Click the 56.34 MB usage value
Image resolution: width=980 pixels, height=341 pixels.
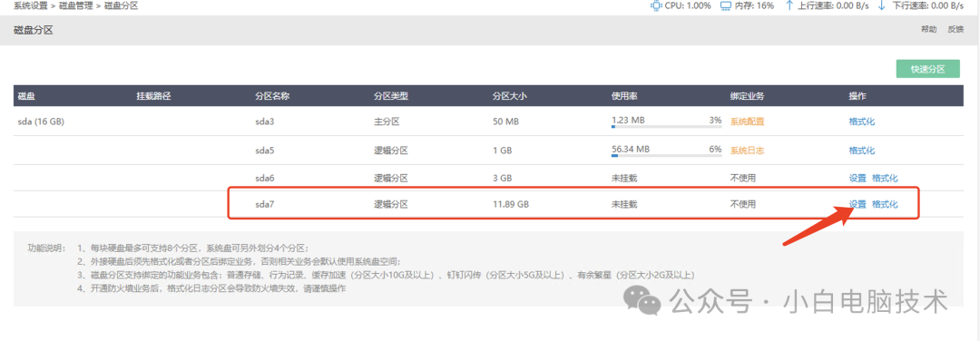631,149
